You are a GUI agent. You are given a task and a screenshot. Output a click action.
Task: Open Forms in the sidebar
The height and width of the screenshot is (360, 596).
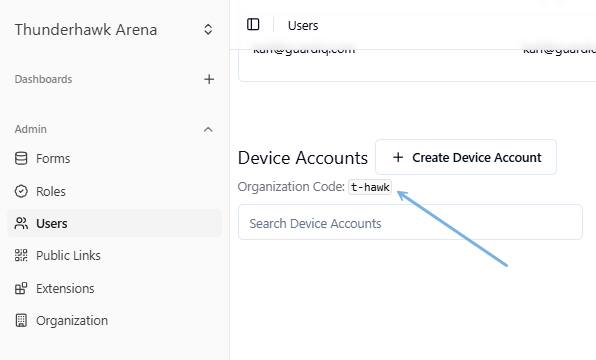point(114,159)
